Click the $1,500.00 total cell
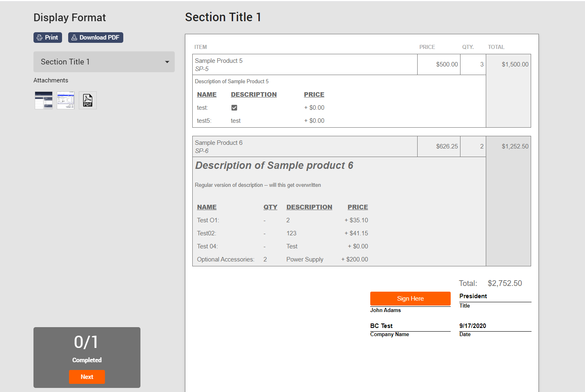 tap(515, 64)
